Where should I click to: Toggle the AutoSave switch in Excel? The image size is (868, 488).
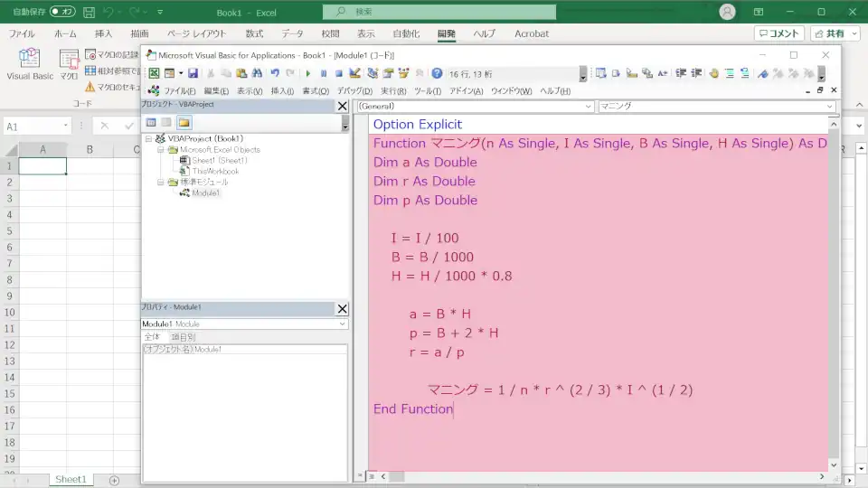[62, 12]
